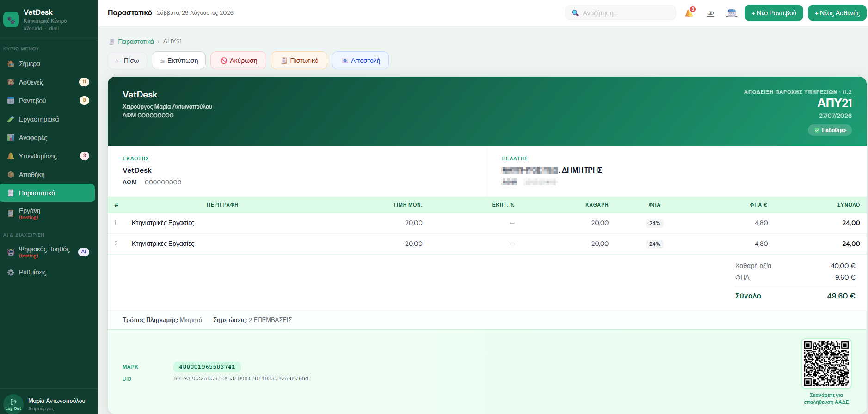Click the Ασθενείς count badge 11

(x=84, y=82)
